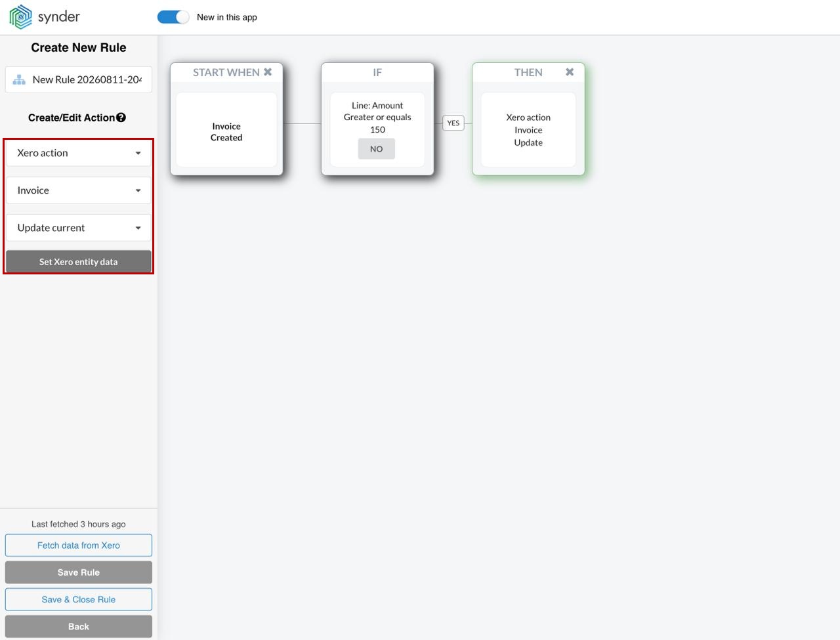This screenshot has height=640, width=840.
Task: Click the 'New in this app' label
Action: click(x=227, y=17)
